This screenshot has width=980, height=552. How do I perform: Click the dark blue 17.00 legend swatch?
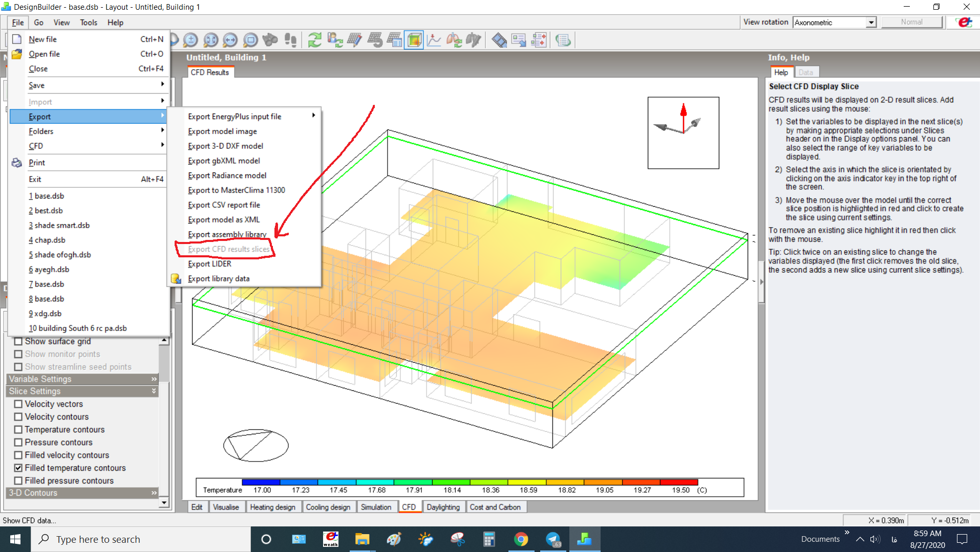(x=261, y=482)
